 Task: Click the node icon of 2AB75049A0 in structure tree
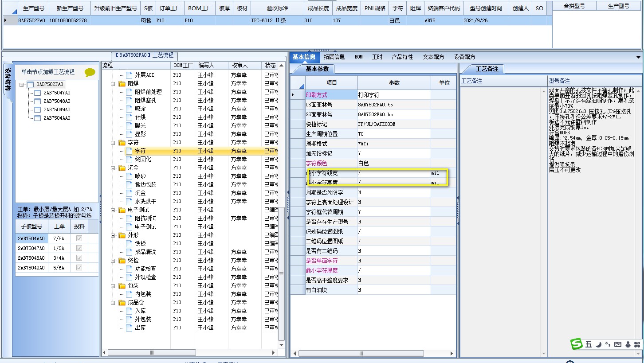[38, 110]
